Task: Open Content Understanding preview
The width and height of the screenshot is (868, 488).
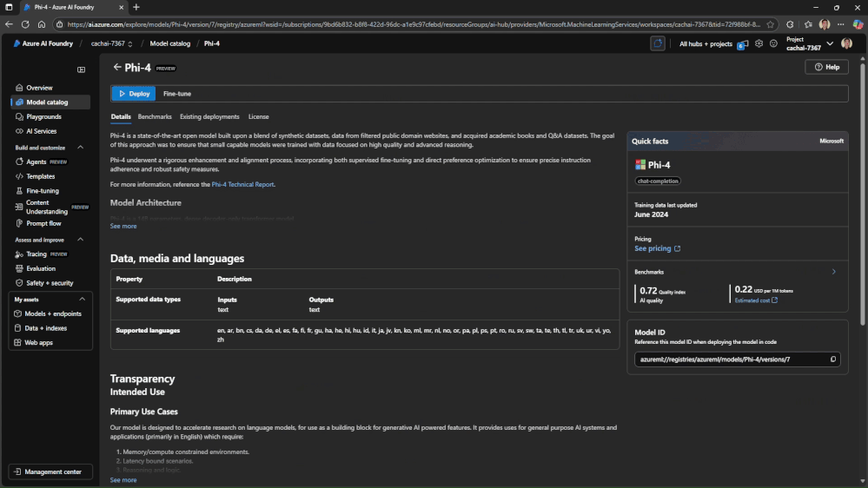Action: [50, 207]
